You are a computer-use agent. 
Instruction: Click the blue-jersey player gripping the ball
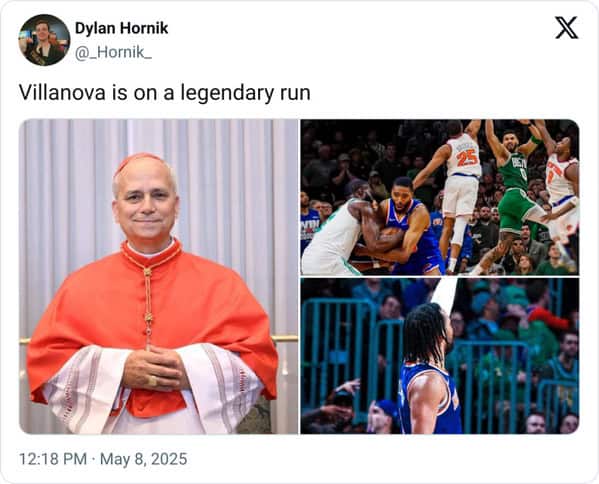click(x=409, y=225)
